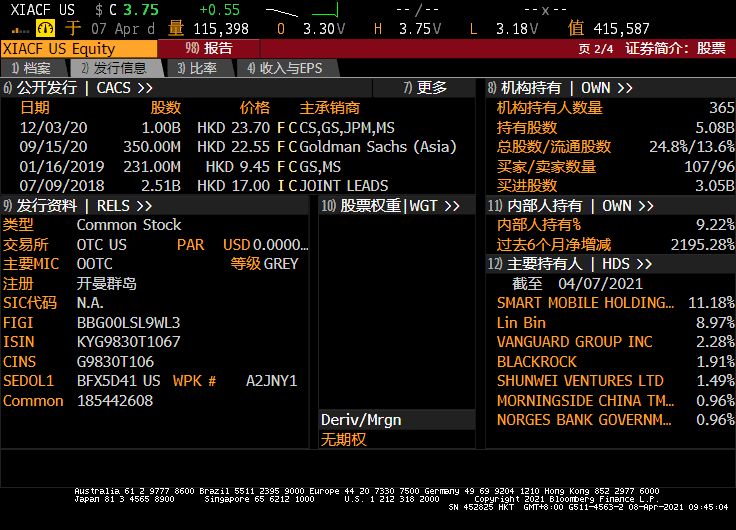The image size is (736, 530).
Task: Click holder SMART MOBILE HOLDING
Action: (x=585, y=303)
